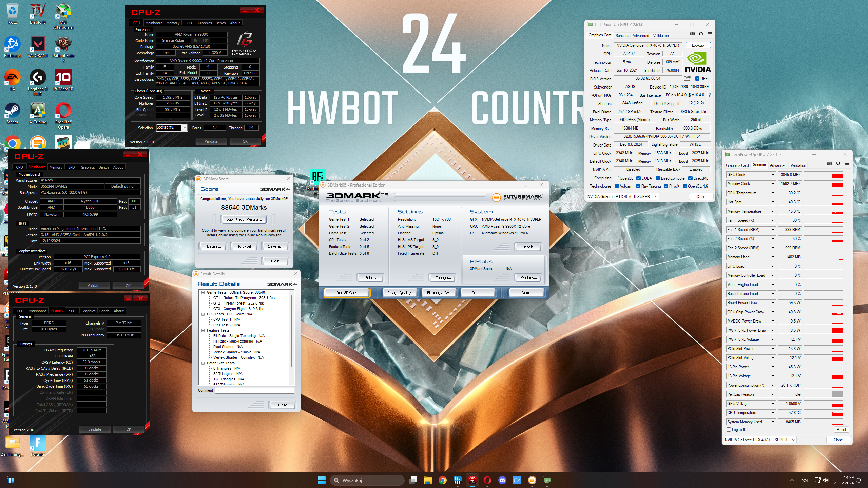Open Logitech G HUB desktop icon
This screenshot has height=488, width=868.
click(38, 83)
